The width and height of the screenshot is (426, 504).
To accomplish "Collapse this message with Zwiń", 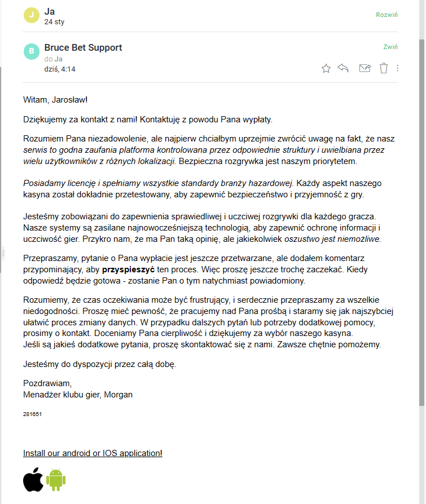I will [x=390, y=47].
